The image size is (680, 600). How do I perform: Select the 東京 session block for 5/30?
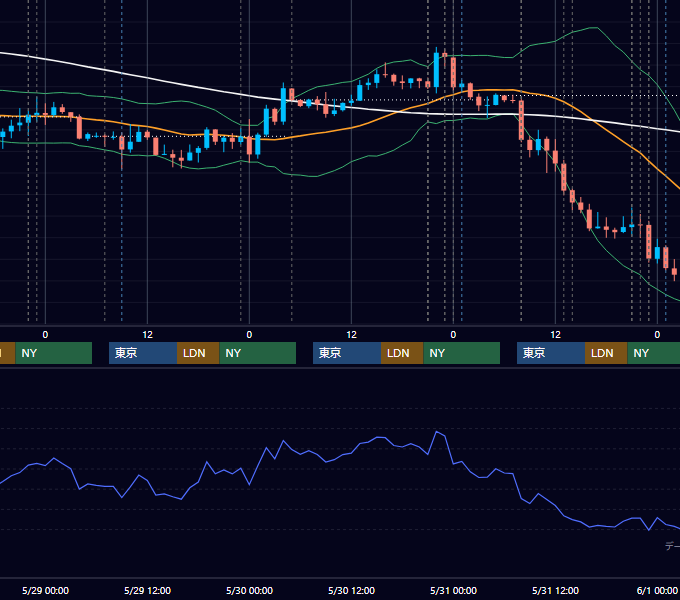coord(347,353)
